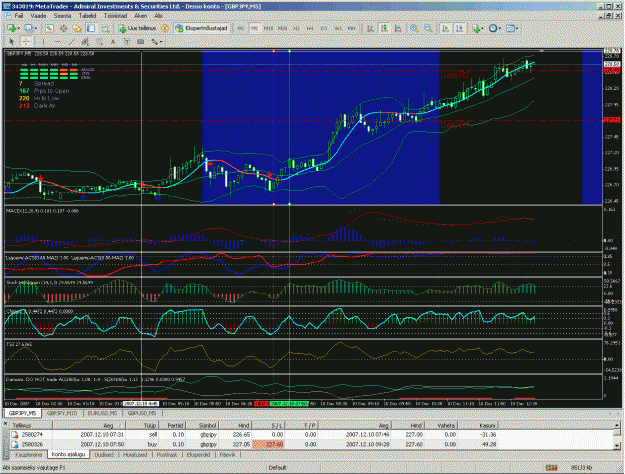The image size is (625, 474).
Task: Click the periodicity clock icon
Action: click(493, 28)
